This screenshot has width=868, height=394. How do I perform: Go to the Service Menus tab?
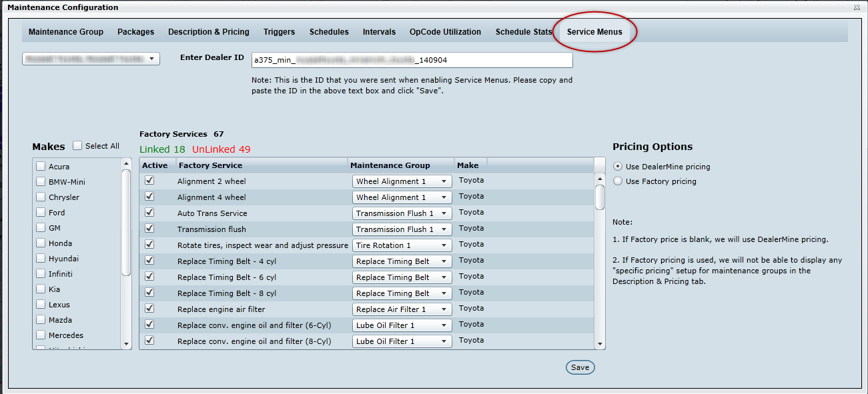pos(594,32)
